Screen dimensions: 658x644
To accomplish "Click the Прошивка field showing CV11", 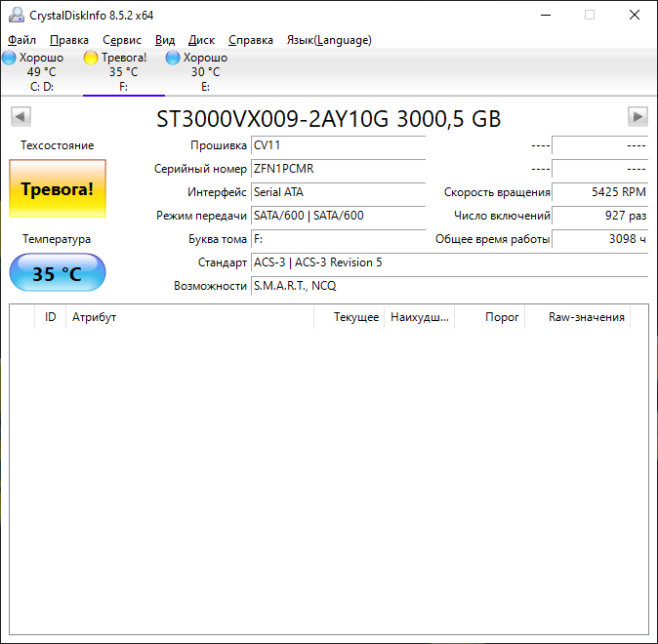I will pos(338,145).
